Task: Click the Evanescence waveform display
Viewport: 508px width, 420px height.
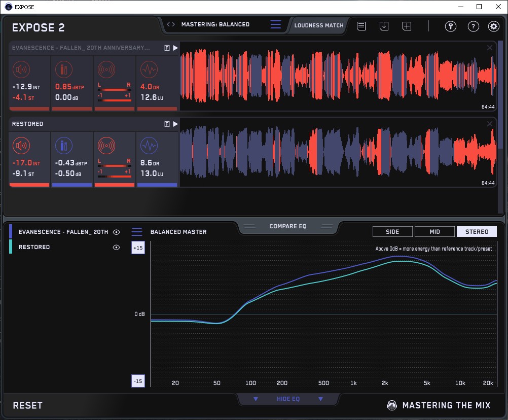Action: click(338, 76)
